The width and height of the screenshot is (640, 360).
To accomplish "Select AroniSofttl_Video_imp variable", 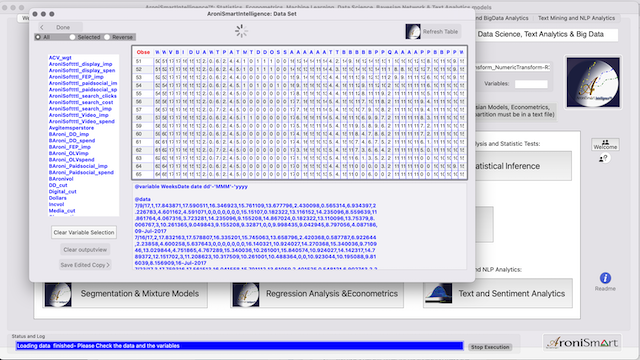I will (x=79, y=115).
